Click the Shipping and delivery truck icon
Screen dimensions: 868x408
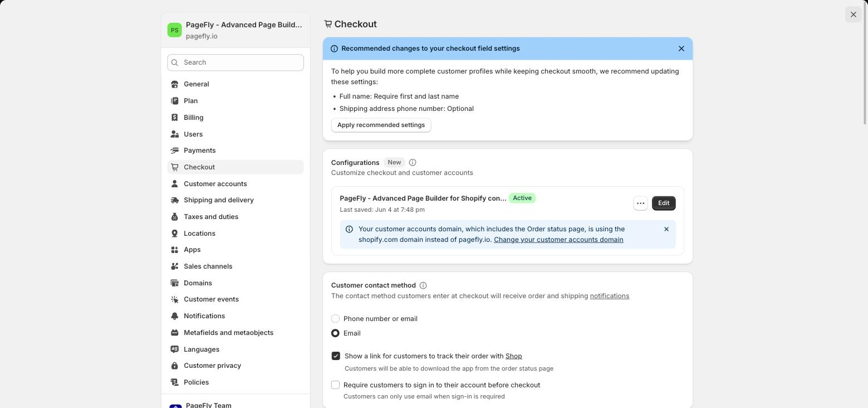(x=175, y=200)
